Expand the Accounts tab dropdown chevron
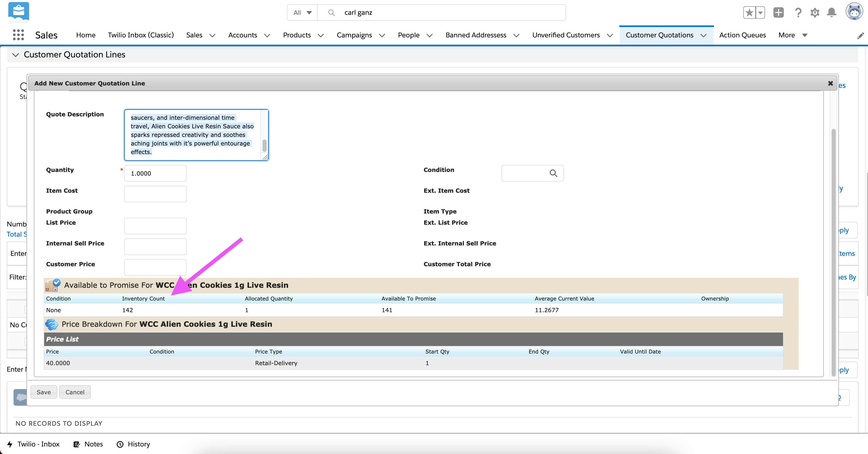This screenshot has width=868, height=454. coord(267,35)
